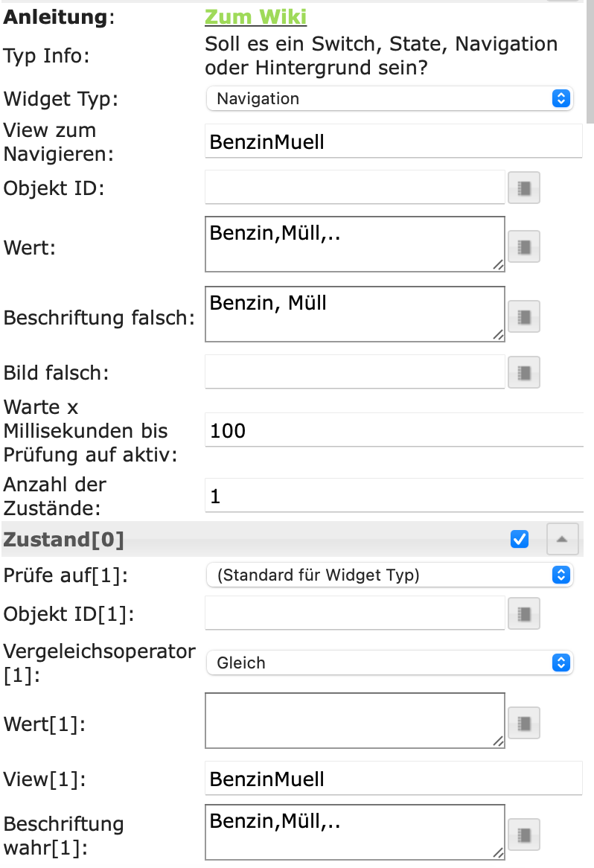Click the View zum Navigieren input field
Viewport: 594px width, 868px height.
click(393, 141)
